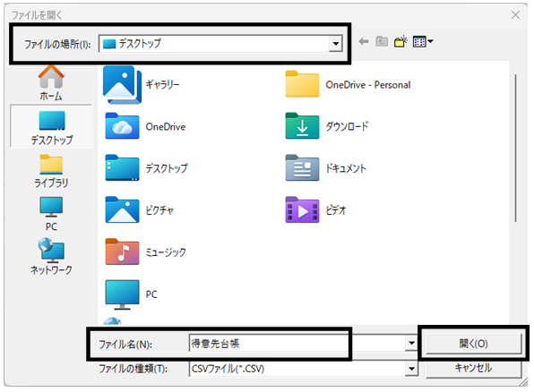Create a new folder icon
Screen dimensions: 534x392
(400, 41)
